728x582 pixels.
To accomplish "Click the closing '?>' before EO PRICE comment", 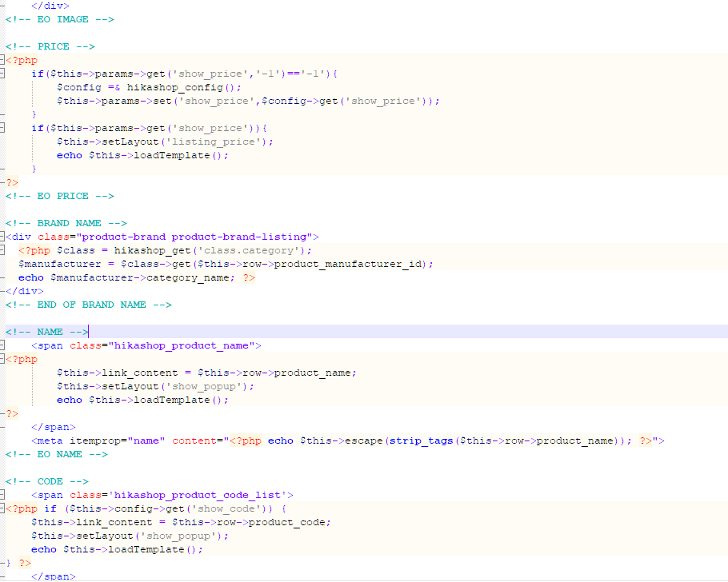I will [12, 182].
